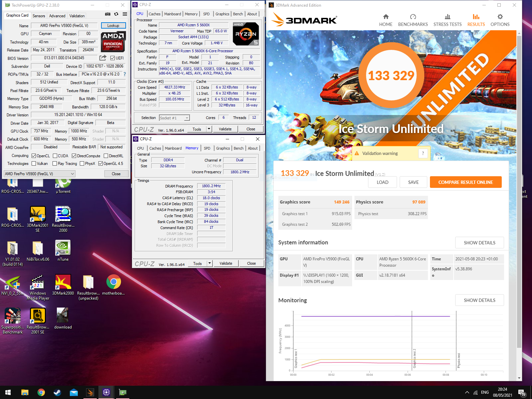Click the scroll down arrow in 3DMark
This screenshot has height=399, width=532.
click(x=519, y=378)
